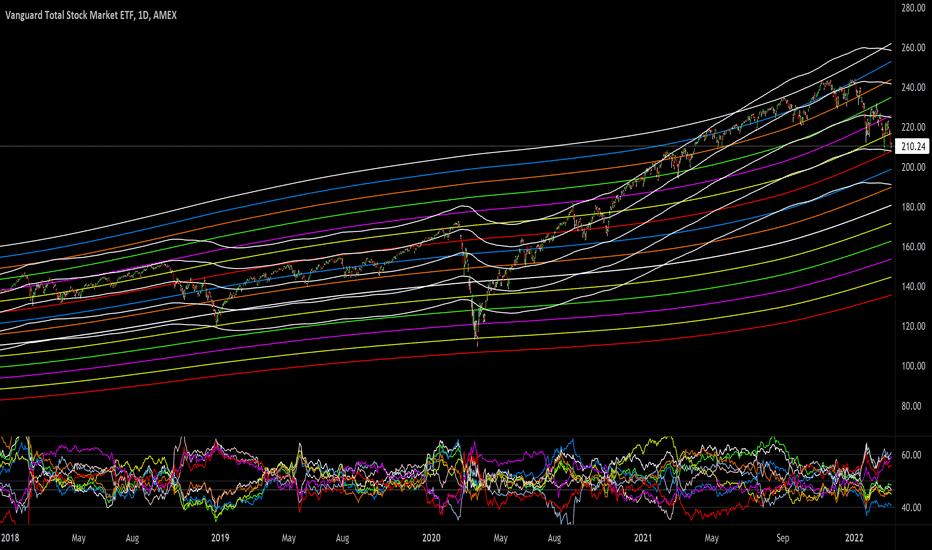Click the 240.00 price axis label
The width and height of the screenshot is (932, 550).
pos(913,87)
